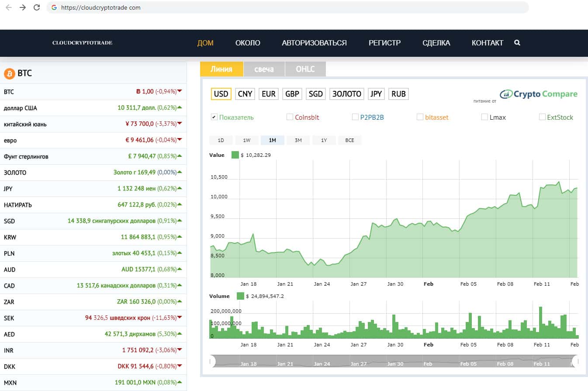
Task: Click the search magnifier icon in navbar
Action: (517, 43)
